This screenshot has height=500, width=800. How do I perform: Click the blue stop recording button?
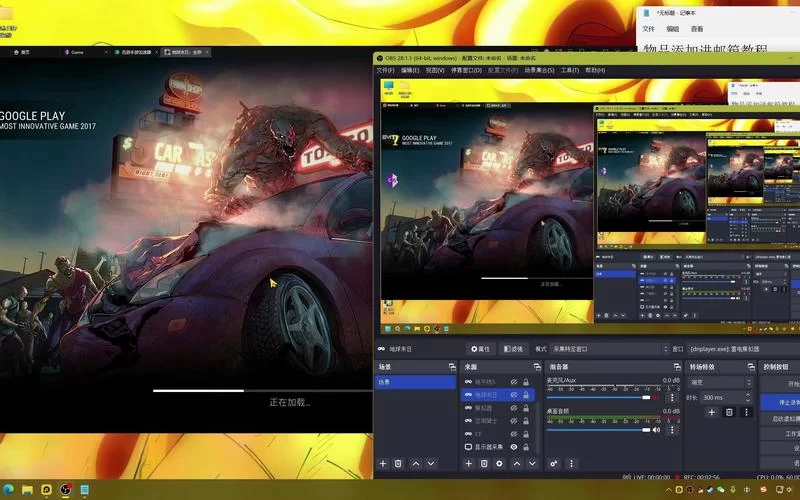tap(780, 403)
